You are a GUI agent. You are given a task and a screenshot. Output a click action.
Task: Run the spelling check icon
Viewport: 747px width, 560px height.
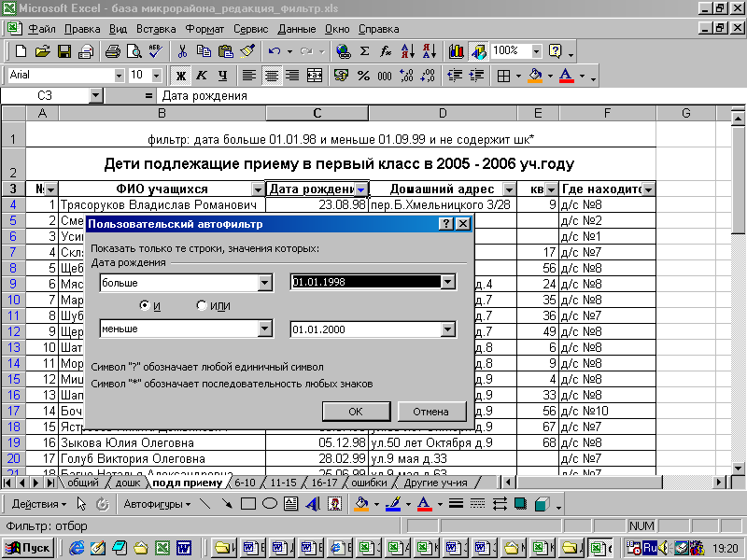(155, 51)
